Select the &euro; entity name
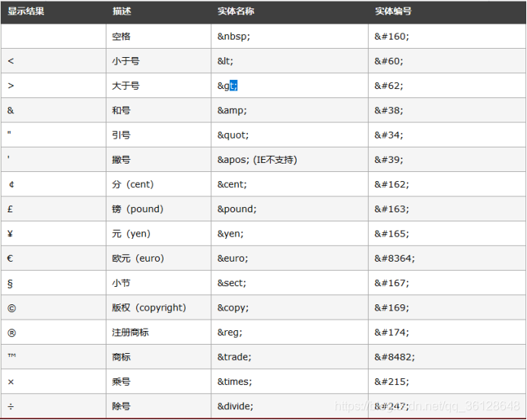Image resolution: width=527 pixels, height=420 pixels. [x=233, y=258]
